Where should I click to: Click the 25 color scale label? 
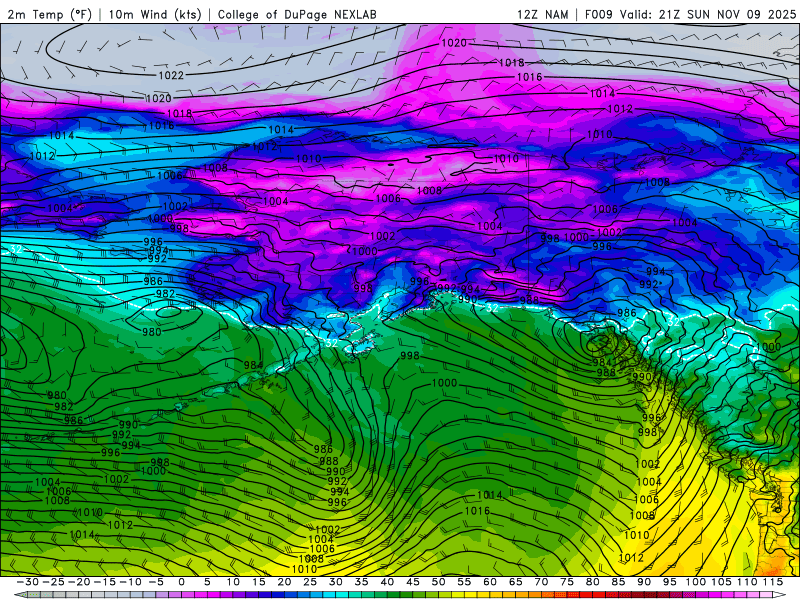[x=310, y=582]
